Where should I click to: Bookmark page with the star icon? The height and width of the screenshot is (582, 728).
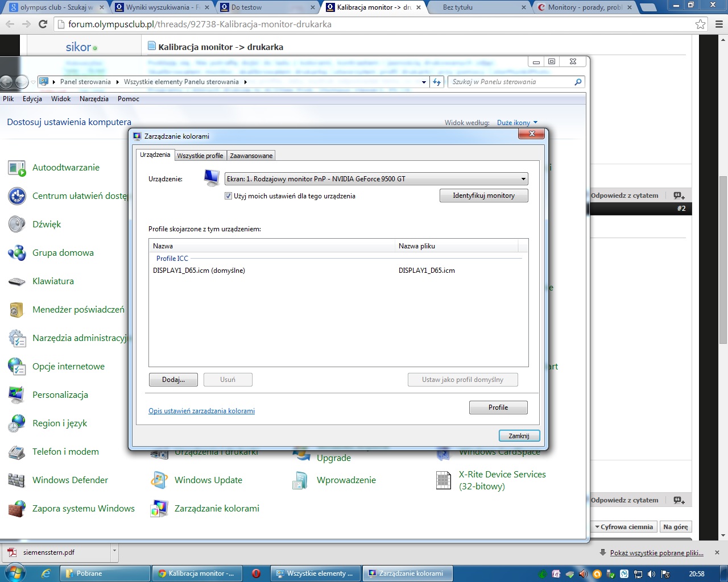(x=700, y=24)
